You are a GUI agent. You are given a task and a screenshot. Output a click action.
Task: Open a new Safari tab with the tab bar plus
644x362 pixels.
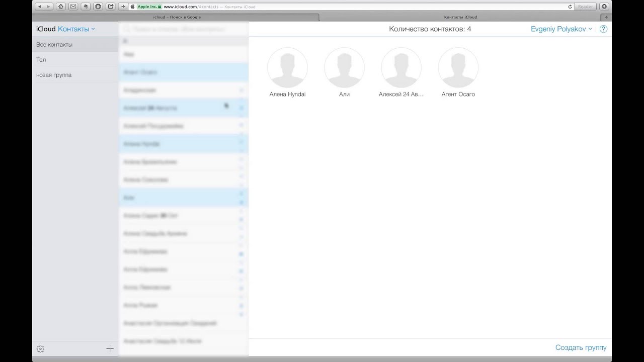pyautogui.click(x=606, y=17)
